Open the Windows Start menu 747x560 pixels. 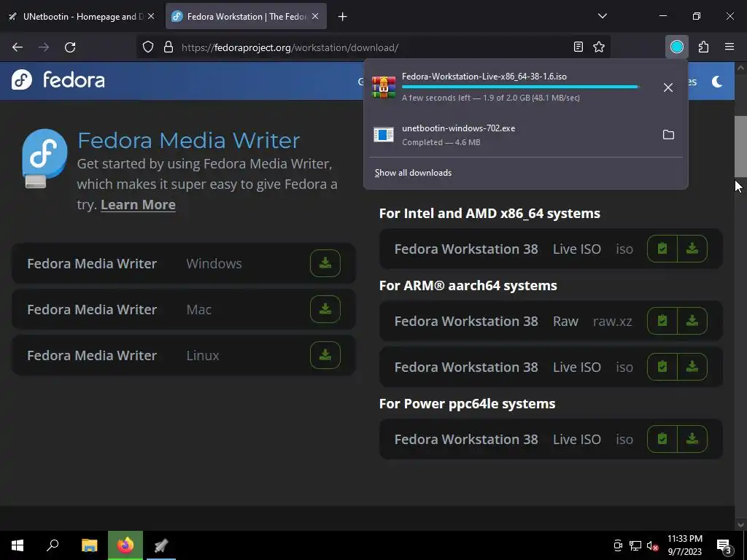pos(18,545)
